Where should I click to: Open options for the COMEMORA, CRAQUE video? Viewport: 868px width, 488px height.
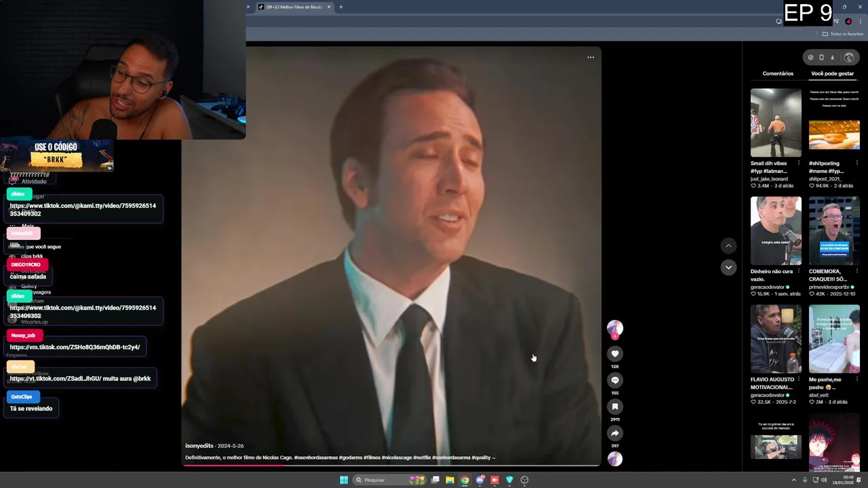856,271
